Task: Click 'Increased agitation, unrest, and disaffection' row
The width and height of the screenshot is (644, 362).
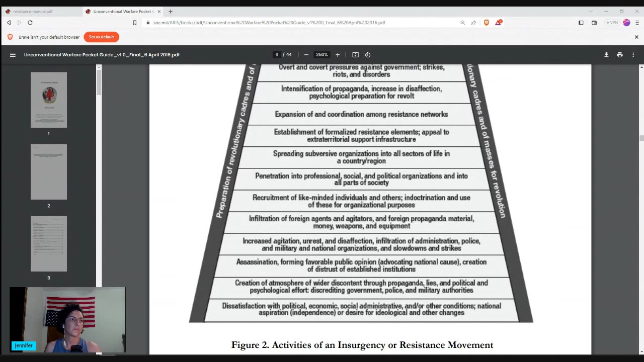Action: click(361, 244)
